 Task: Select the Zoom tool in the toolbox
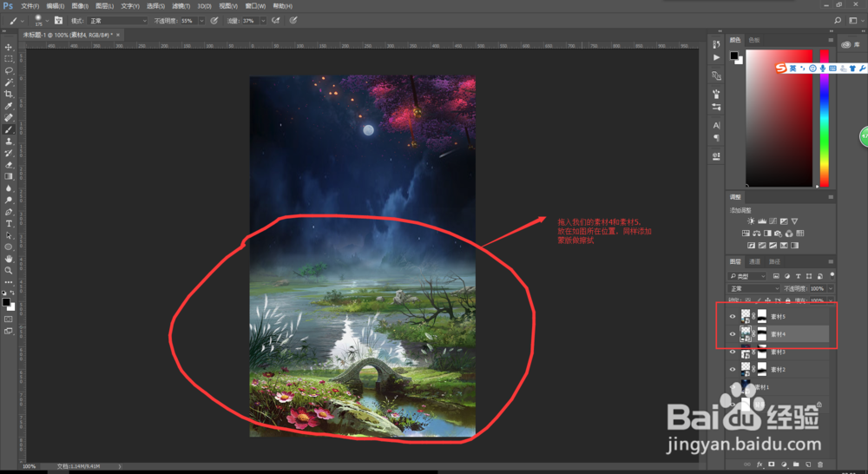tap(9, 271)
